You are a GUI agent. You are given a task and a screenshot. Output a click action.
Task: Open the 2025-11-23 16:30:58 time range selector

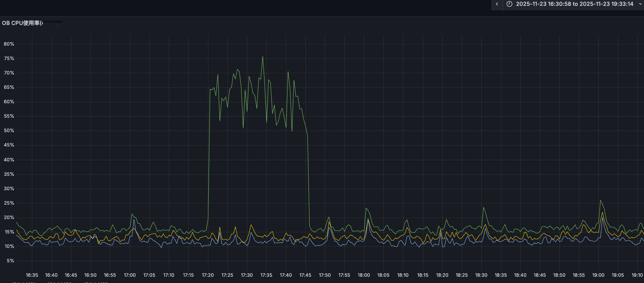[x=574, y=4]
